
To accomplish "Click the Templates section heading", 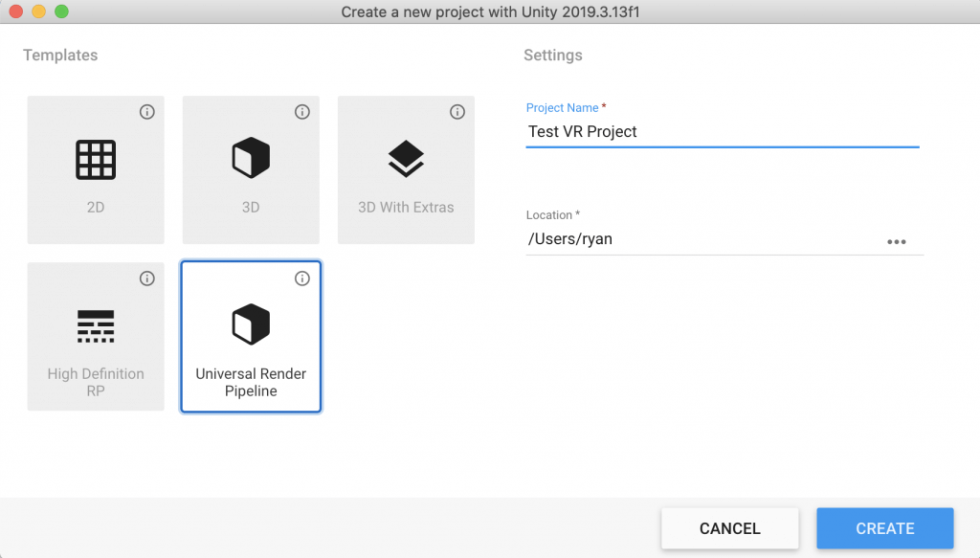I will click(x=60, y=55).
